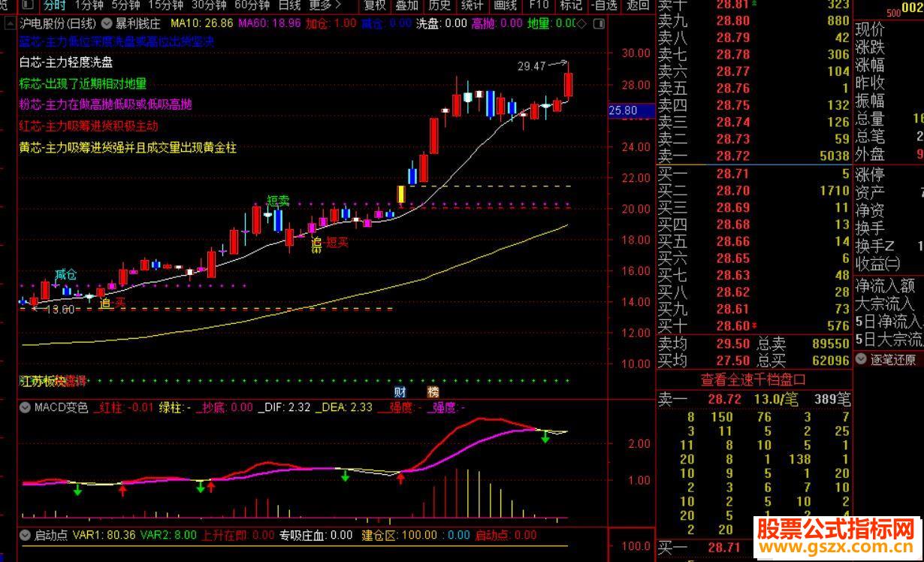Click the MA10: 26.86 indicator value
The width and height of the screenshot is (924, 562).
(x=201, y=23)
